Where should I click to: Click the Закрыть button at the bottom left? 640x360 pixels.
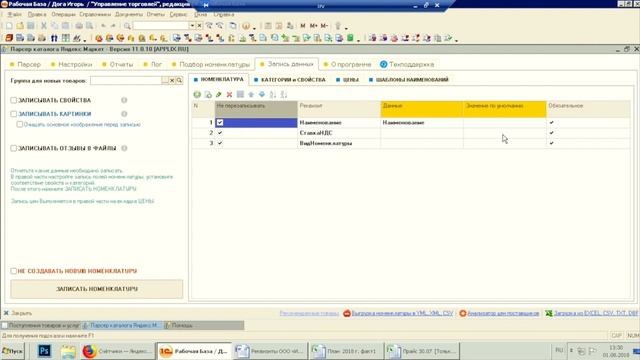[x=18, y=313]
